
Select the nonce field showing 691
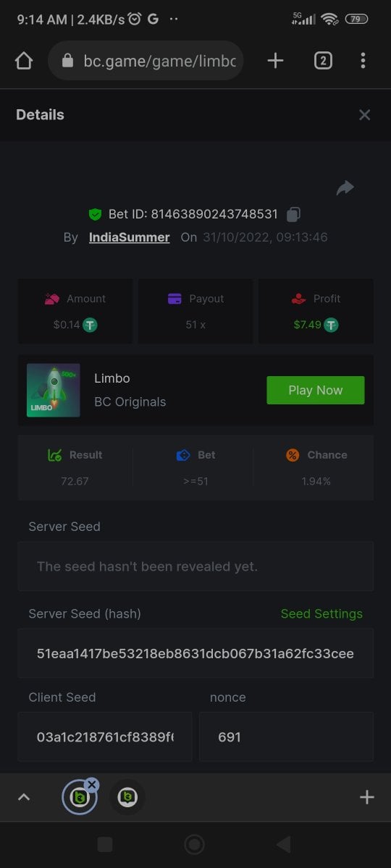point(286,737)
